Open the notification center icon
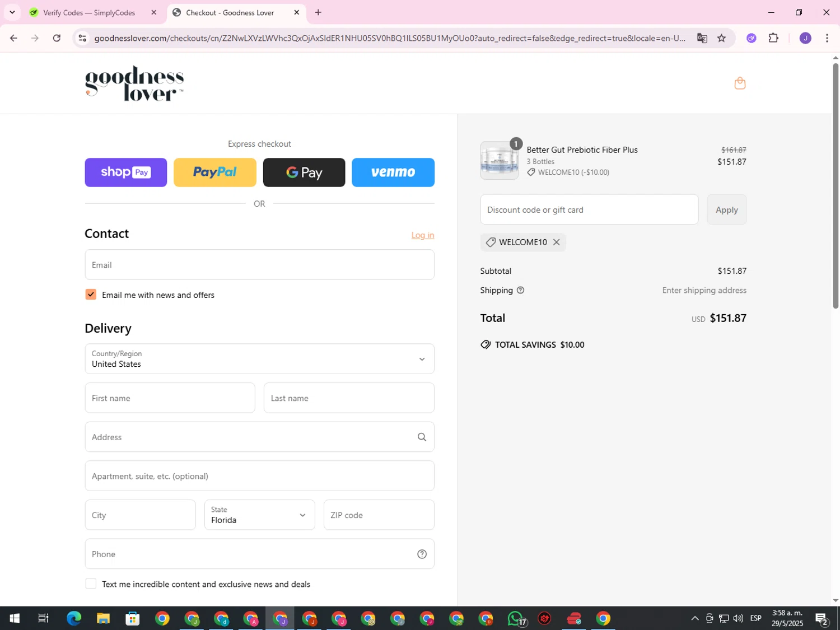Screen dimensions: 840x630 coord(822,618)
